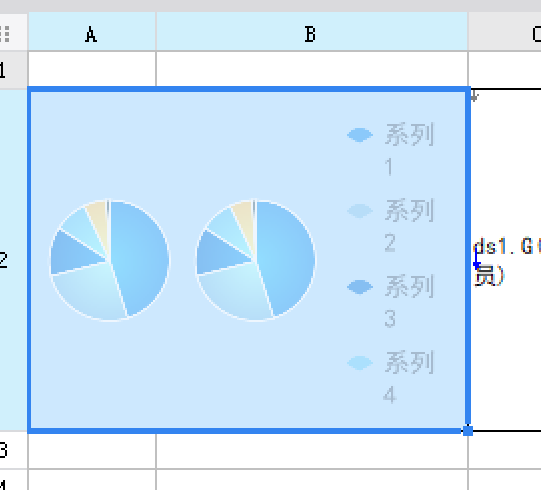Select cell C2 with ds1 formula
541x490 pixels.
point(505,260)
